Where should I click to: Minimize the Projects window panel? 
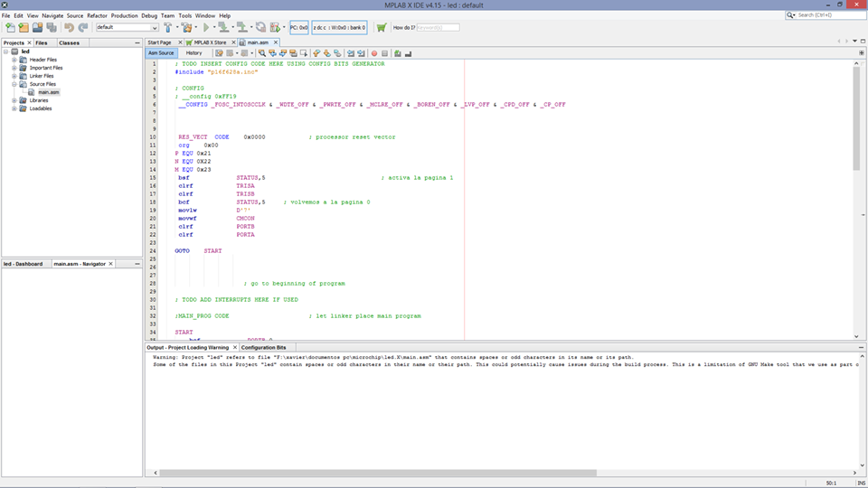[x=137, y=42]
